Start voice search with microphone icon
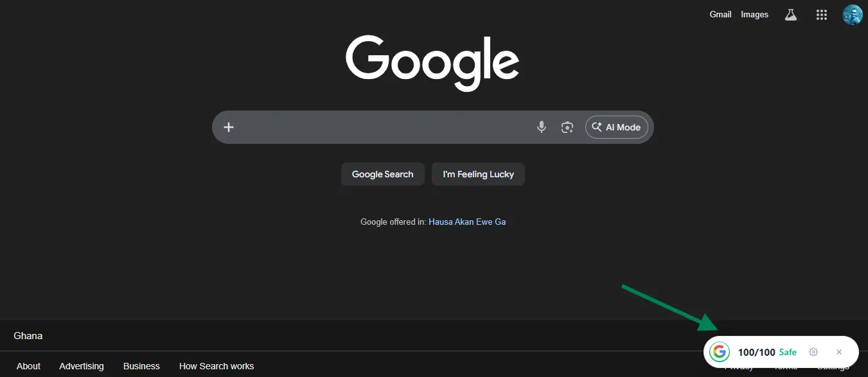 pos(542,127)
